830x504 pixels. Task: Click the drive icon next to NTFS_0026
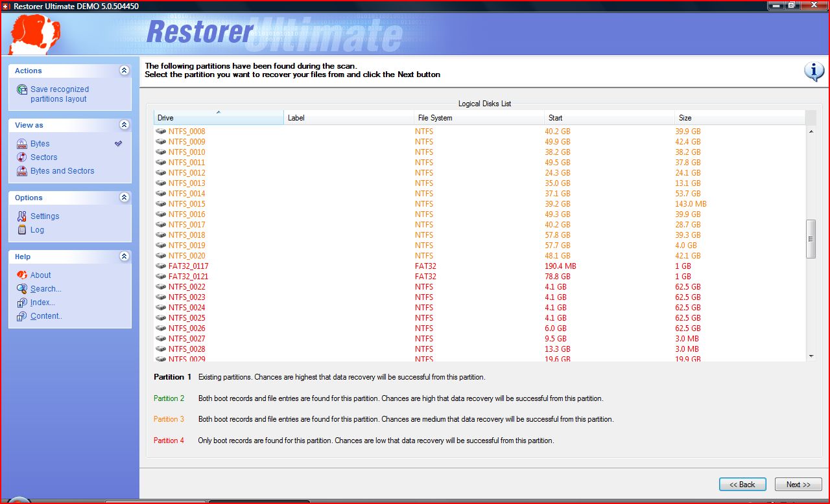(161, 328)
